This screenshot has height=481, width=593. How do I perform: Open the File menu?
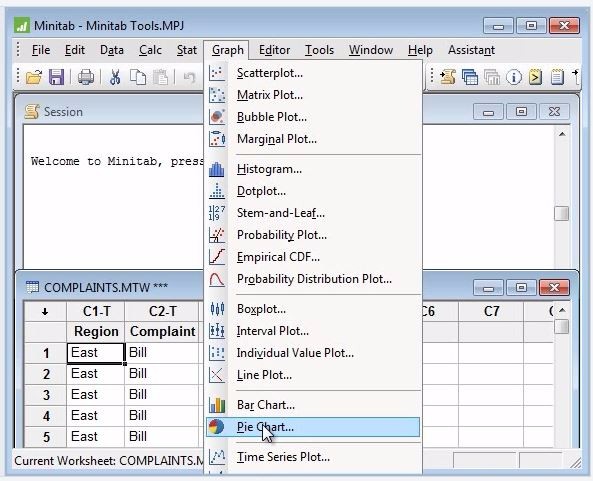[41, 50]
